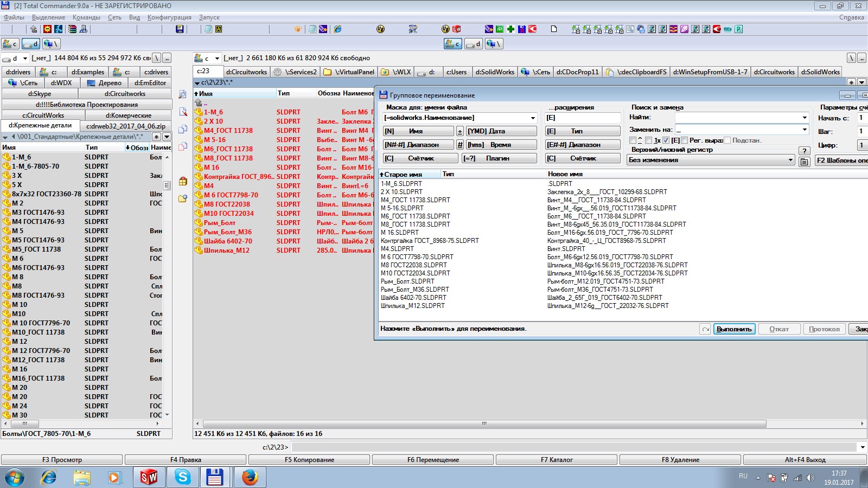The image size is (868, 488).
Task: Open Windows Explorer from the taskbar
Action: point(82,477)
